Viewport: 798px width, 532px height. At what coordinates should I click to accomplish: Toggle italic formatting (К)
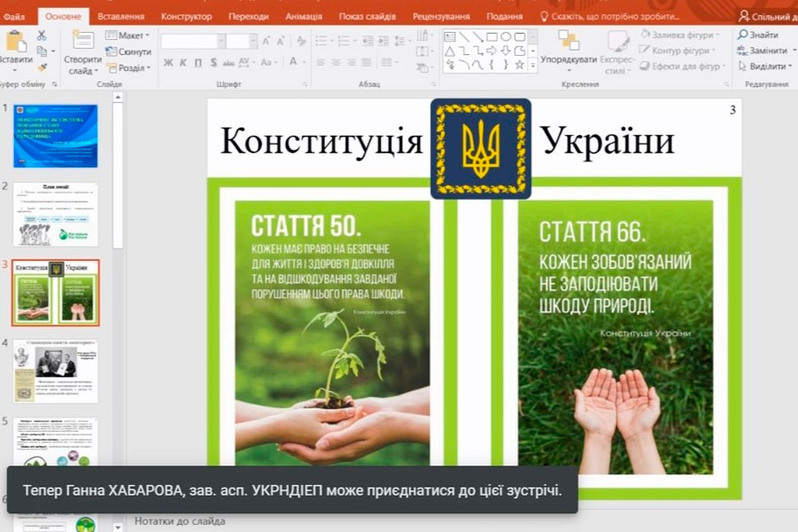tap(183, 63)
